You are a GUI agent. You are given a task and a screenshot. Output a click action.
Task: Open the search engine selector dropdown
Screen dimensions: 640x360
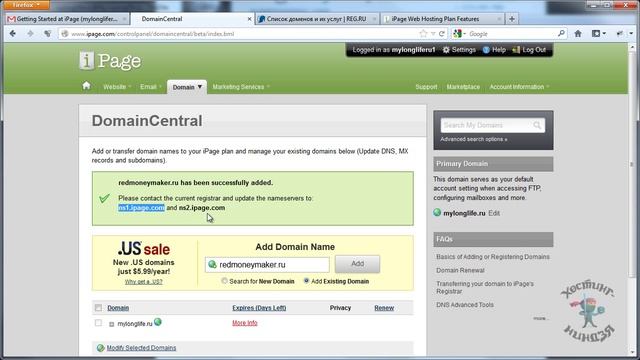pos(460,33)
